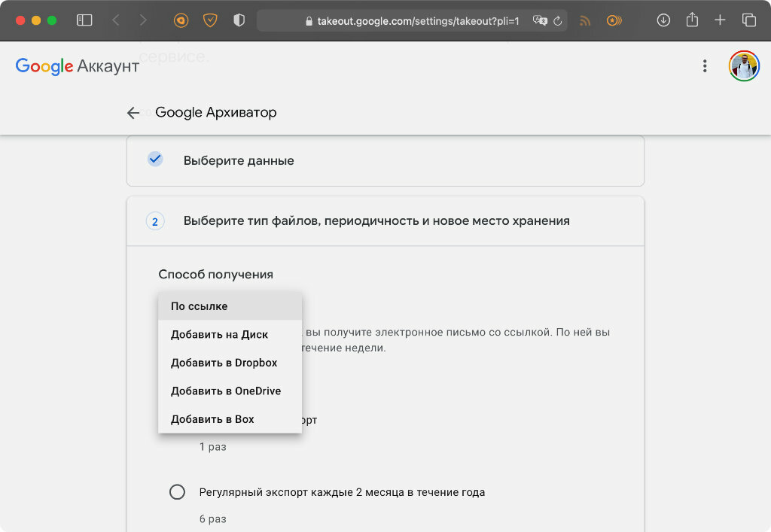Choose Добавить в OneDrive option
This screenshot has height=532, width=771.
click(230, 391)
